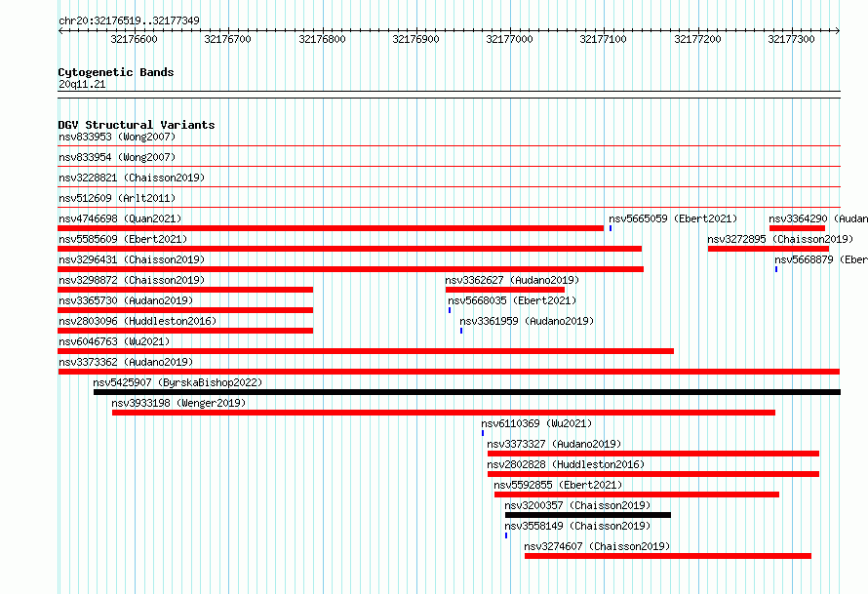Viewport: 868px width, 594px height.
Task: Click the nsv3362627 (Audano2019) red bar
Action: pos(505,290)
